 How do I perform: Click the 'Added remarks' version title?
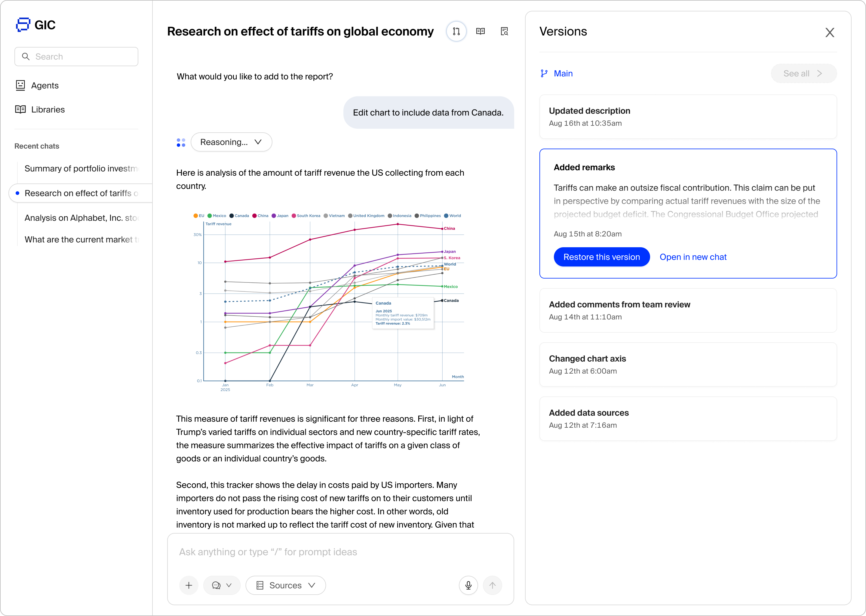tap(584, 167)
